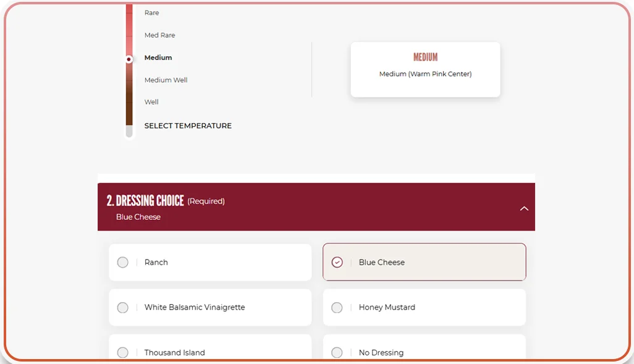Click the Medium (Warm Pink Center) description
634x364 pixels.
coord(425,73)
